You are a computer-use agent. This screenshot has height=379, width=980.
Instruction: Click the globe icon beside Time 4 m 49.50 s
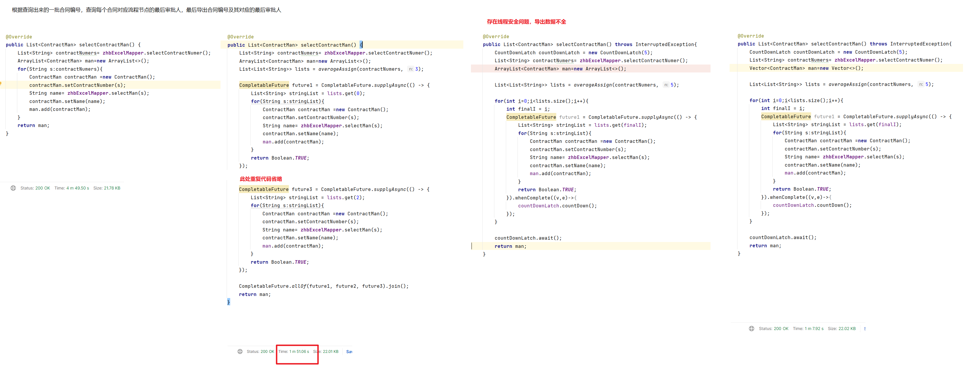click(13, 188)
